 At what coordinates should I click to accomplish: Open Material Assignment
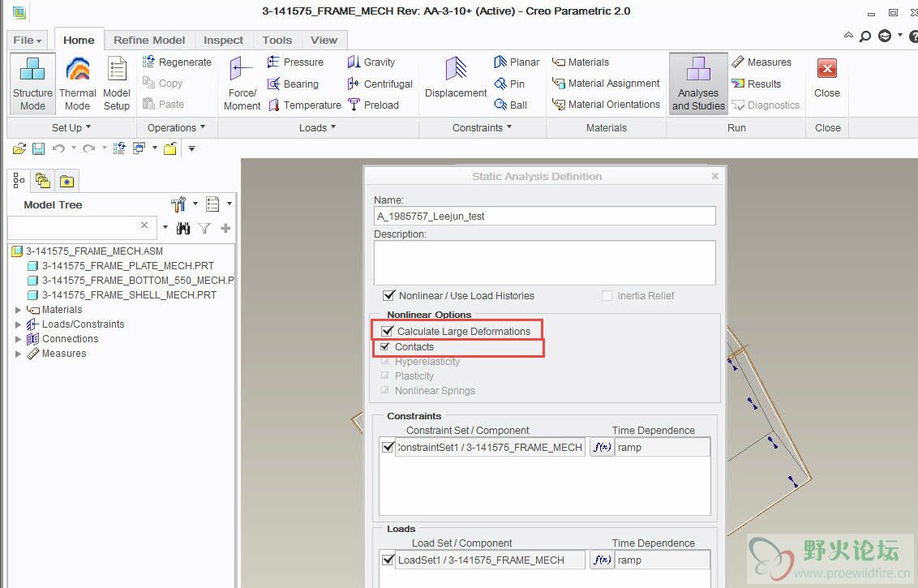[x=606, y=84]
